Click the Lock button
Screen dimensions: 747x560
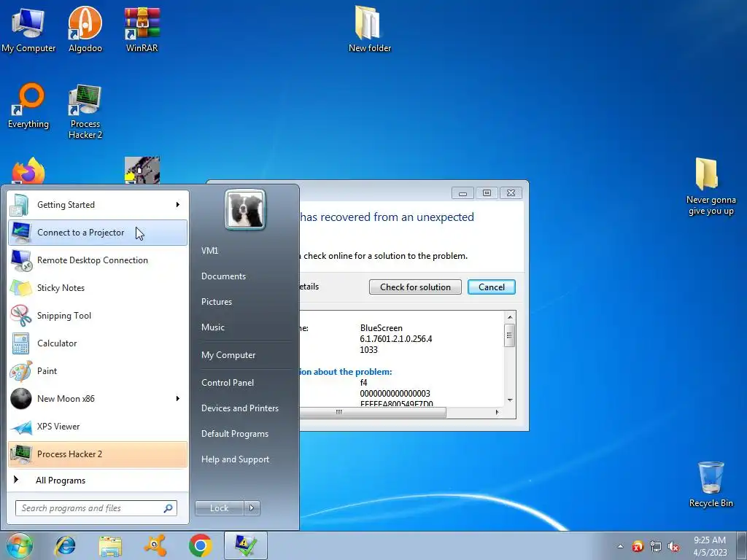click(x=219, y=508)
